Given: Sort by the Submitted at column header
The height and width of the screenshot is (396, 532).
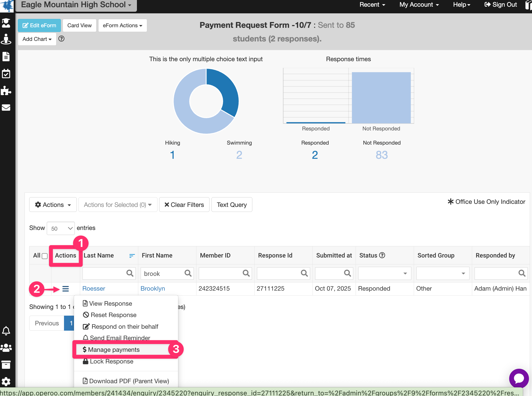Looking at the screenshot, I should click(x=334, y=255).
